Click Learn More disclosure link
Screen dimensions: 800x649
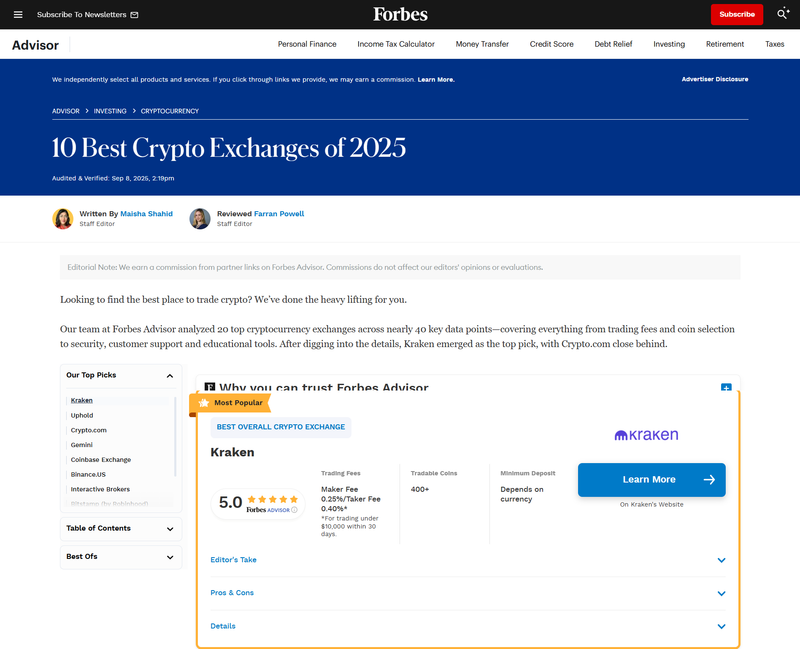(x=436, y=80)
